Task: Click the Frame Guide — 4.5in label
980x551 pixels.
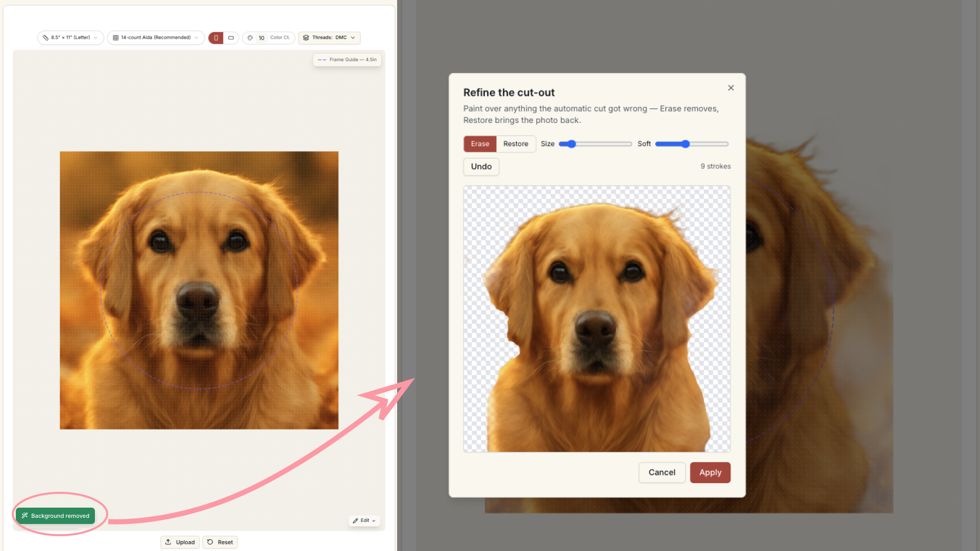Action: (x=347, y=60)
